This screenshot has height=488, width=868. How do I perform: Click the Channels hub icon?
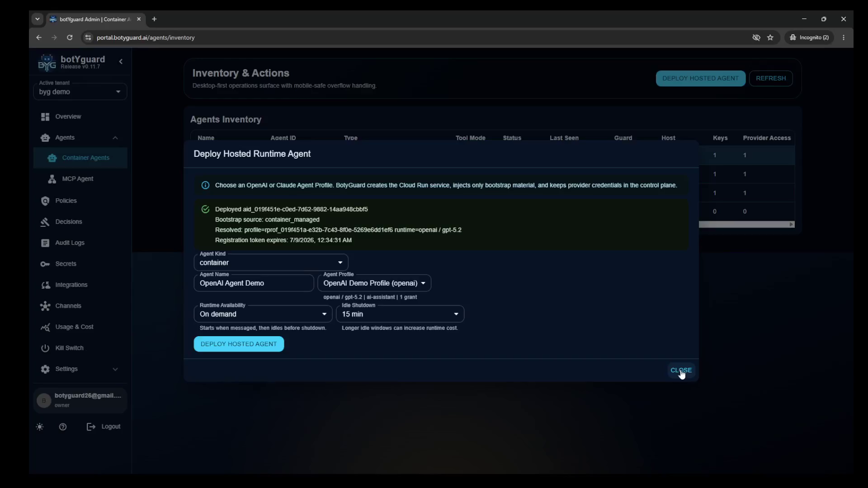click(45, 306)
